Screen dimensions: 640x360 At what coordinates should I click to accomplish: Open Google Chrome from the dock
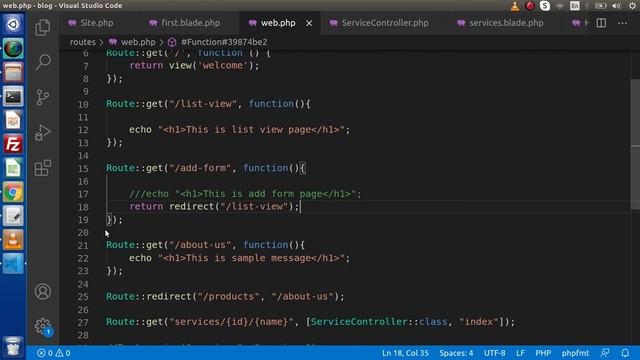coord(13,192)
